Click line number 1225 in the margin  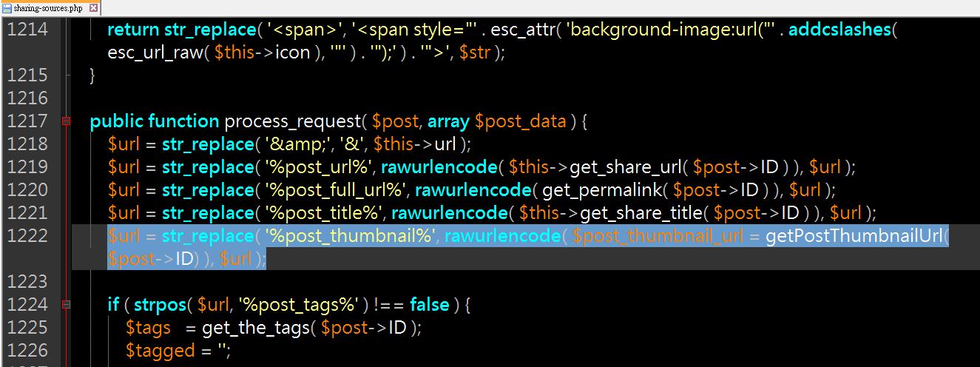tap(27, 326)
